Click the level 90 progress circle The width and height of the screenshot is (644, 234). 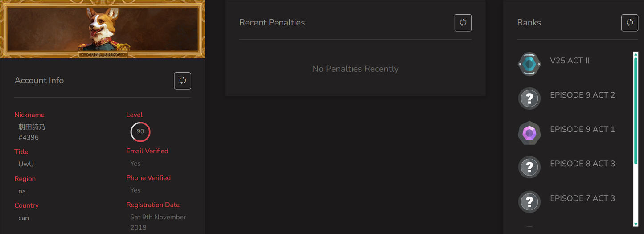[x=140, y=131]
